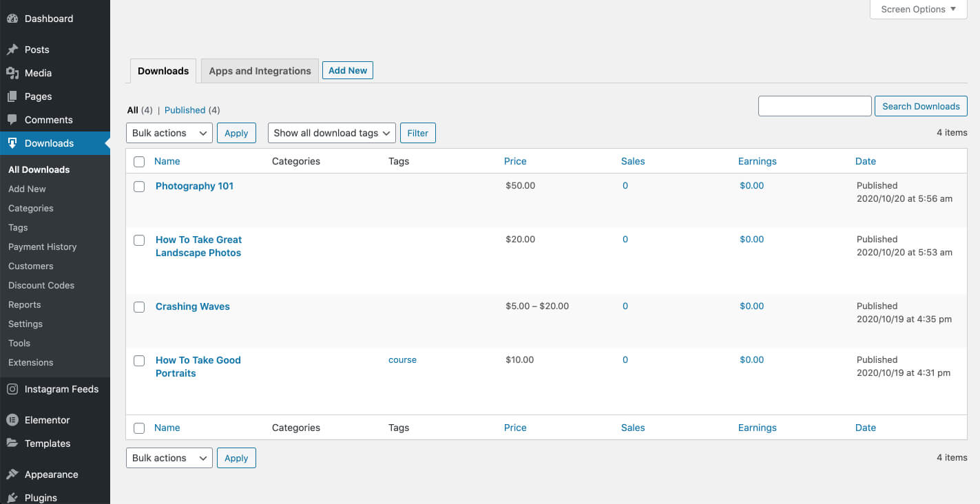Toggle the select-all checkbox in table footer
980x504 pixels.
[x=139, y=428]
